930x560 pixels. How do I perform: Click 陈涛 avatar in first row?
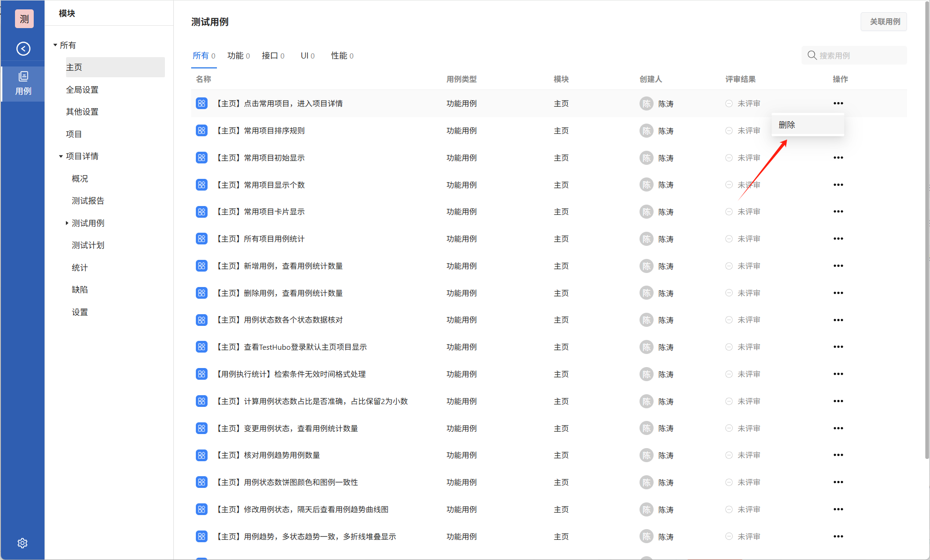click(646, 103)
